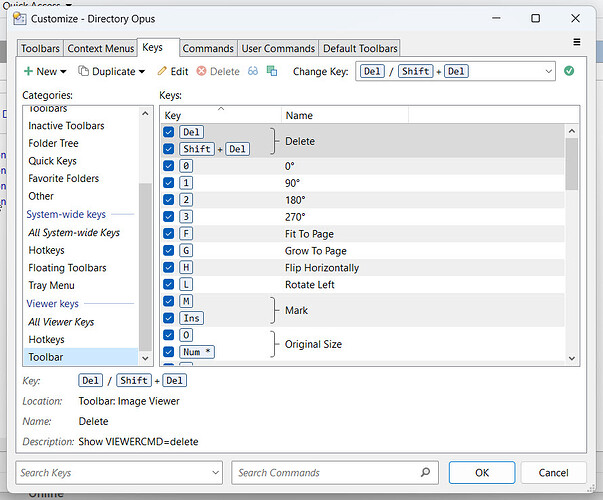This screenshot has height=500, width=603.
Task: Switch to the Toolbars tab
Action: tap(40, 48)
